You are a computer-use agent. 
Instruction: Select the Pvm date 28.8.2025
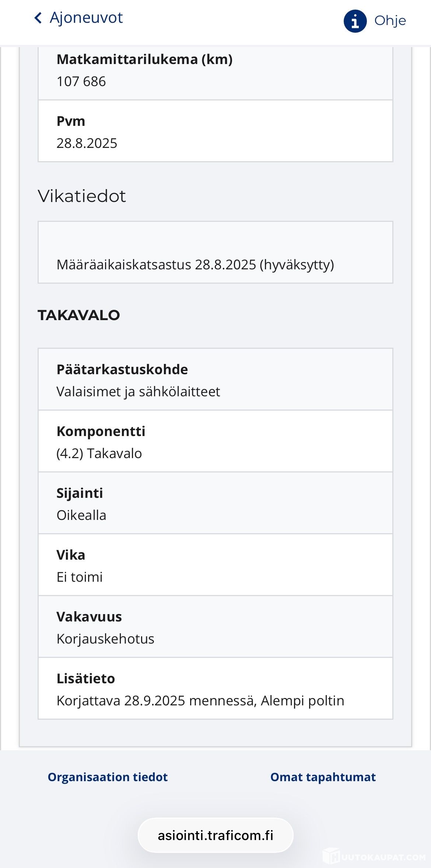click(x=87, y=143)
